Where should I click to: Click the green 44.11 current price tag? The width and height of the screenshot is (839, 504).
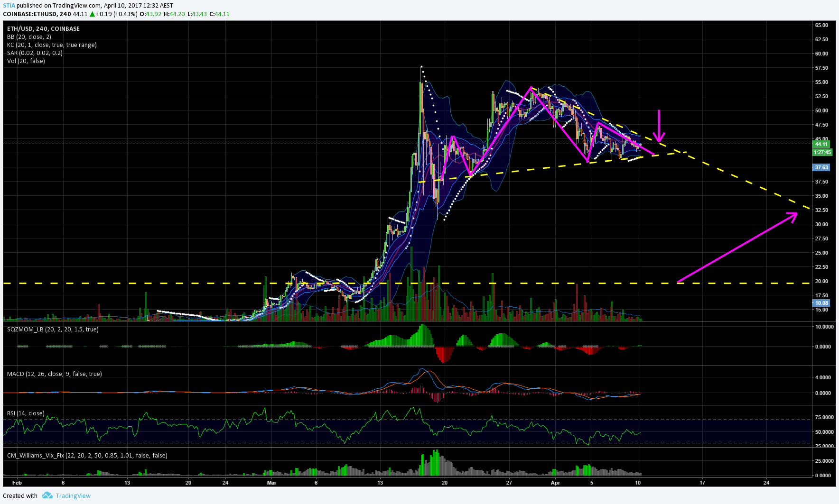pos(821,144)
